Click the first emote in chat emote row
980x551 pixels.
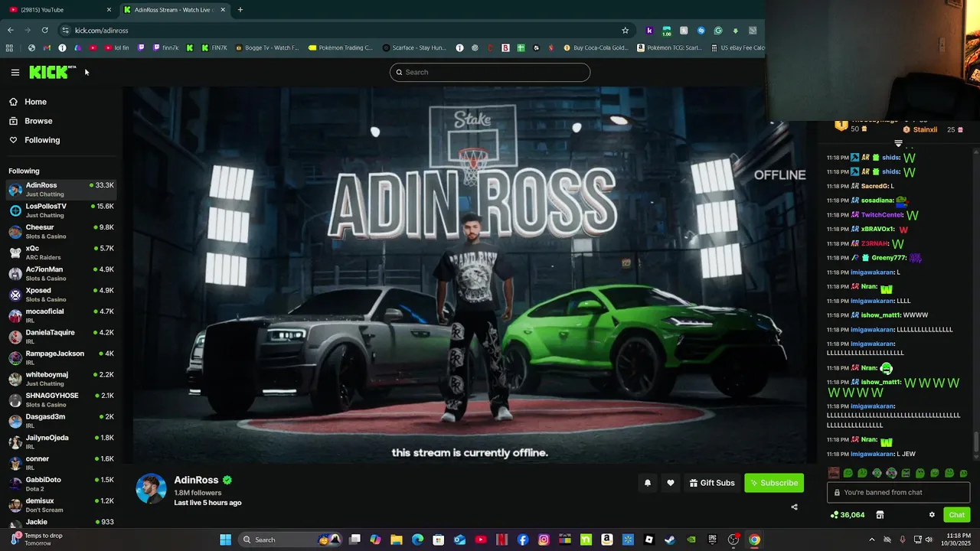tap(834, 474)
